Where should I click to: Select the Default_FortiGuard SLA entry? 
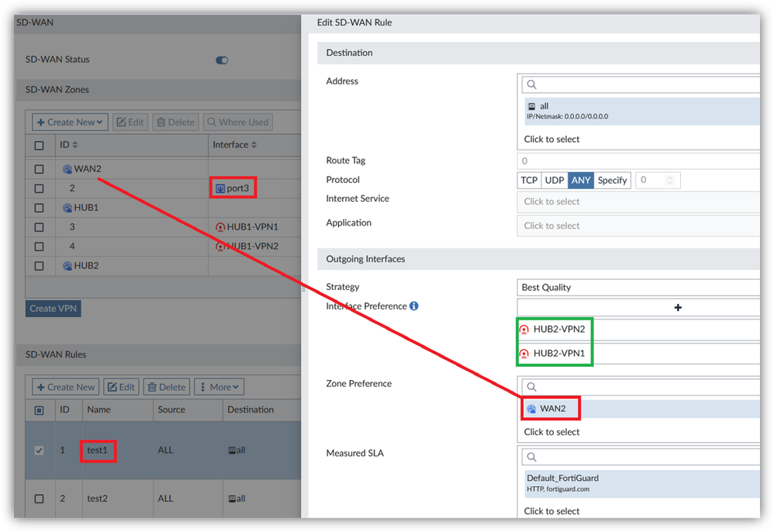click(641, 484)
